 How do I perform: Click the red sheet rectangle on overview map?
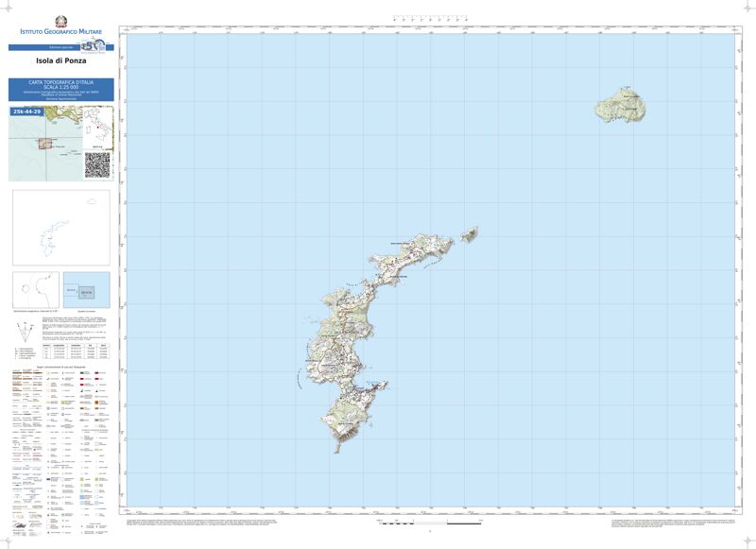[43, 144]
